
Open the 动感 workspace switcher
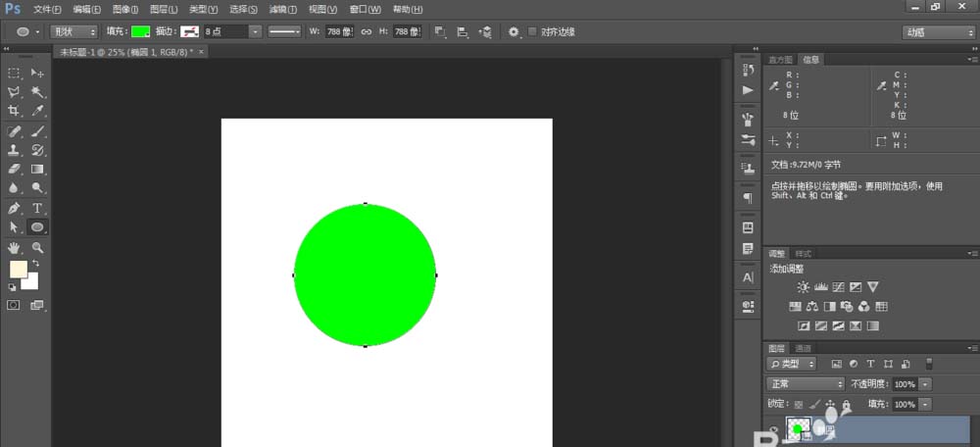click(x=937, y=32)
